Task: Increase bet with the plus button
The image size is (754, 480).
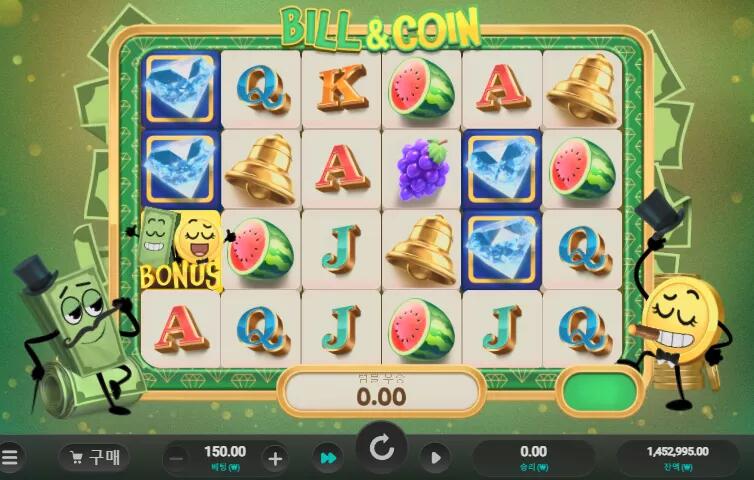Action: coord(275,459)
